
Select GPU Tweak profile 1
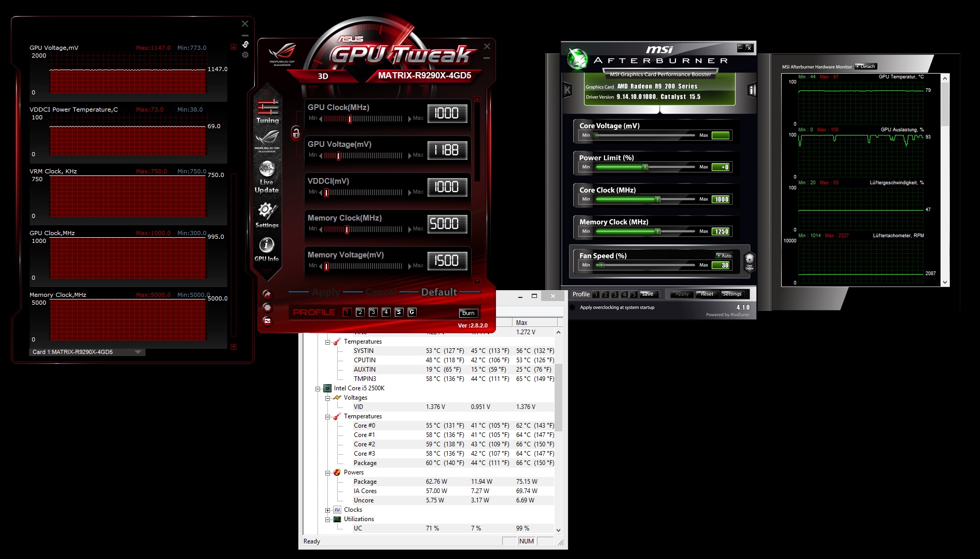point(347,312)
